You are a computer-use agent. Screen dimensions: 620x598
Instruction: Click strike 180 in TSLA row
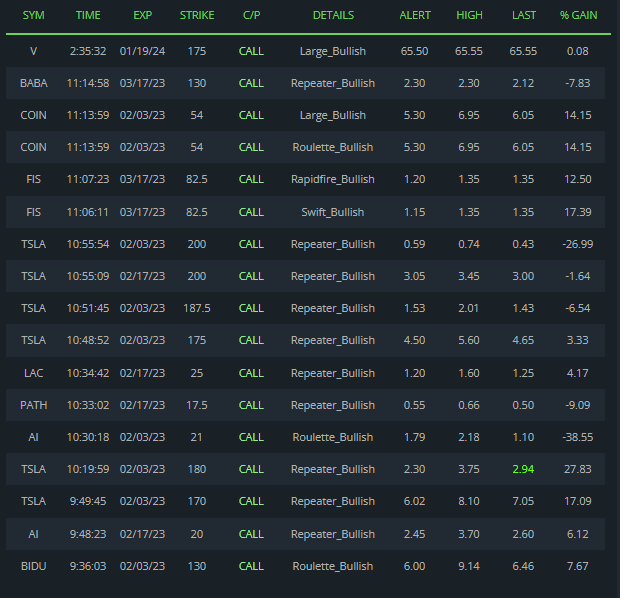197,469
